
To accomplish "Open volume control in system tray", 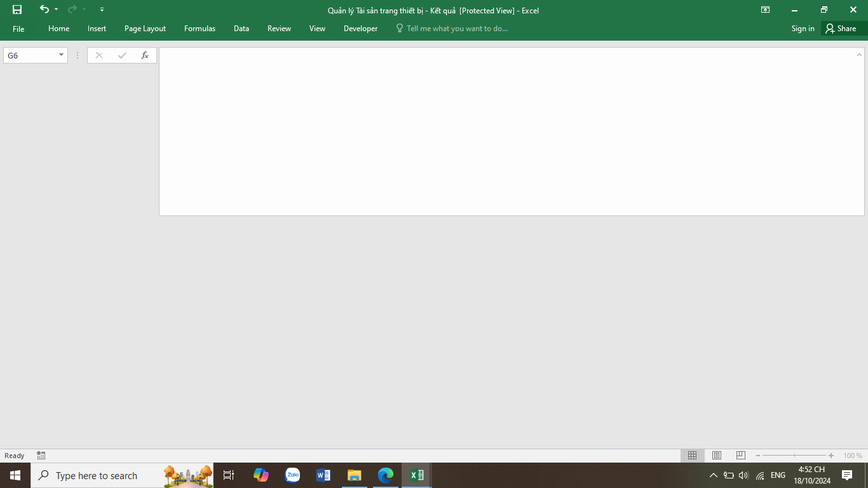I will (x=744, y=475).
